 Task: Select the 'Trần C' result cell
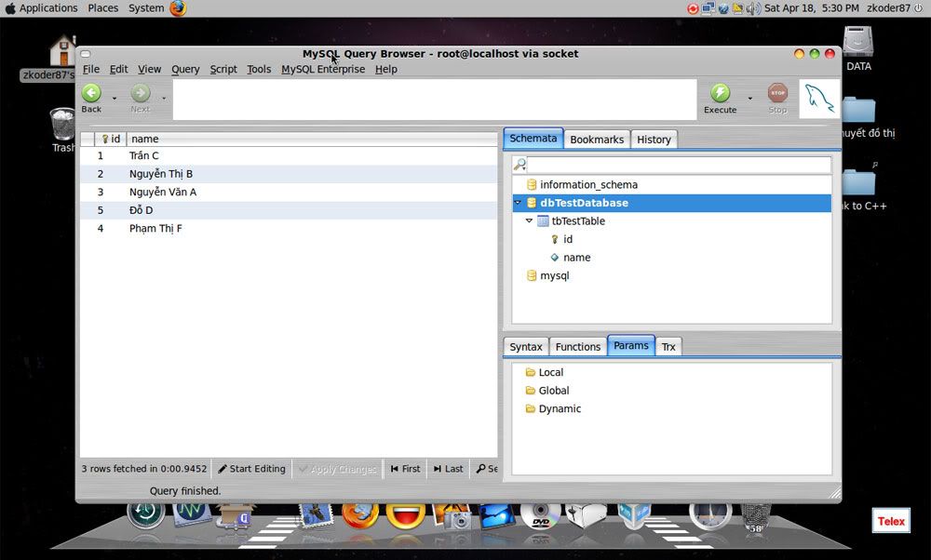[x=143, y=155]
